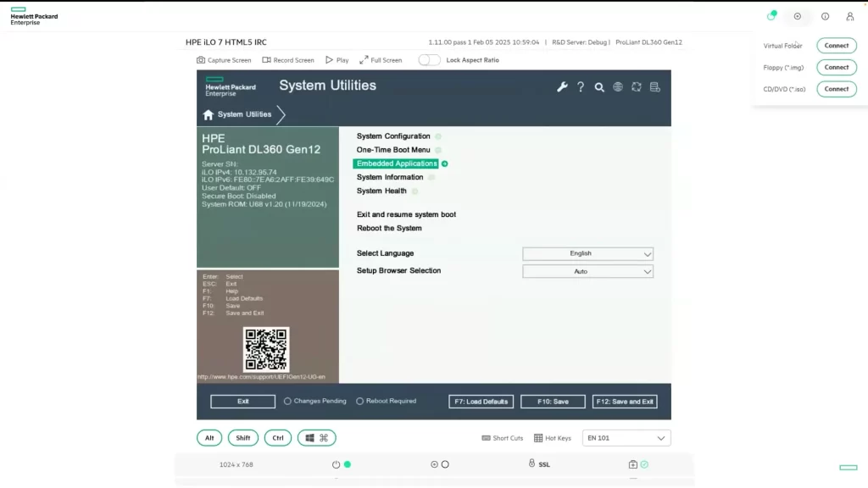Click the R&D Server: Debug label
868x488 pixels.
tap(579, 42)
